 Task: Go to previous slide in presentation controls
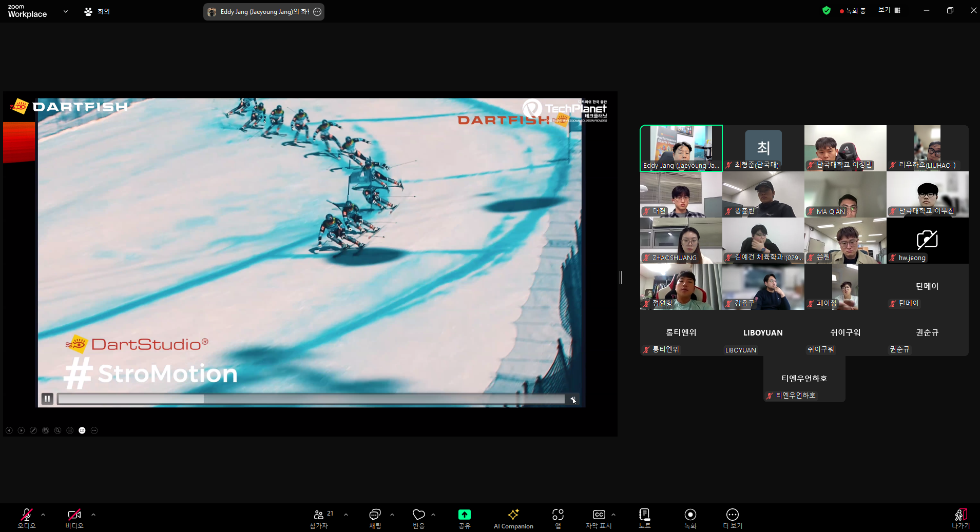click(9, 430)
